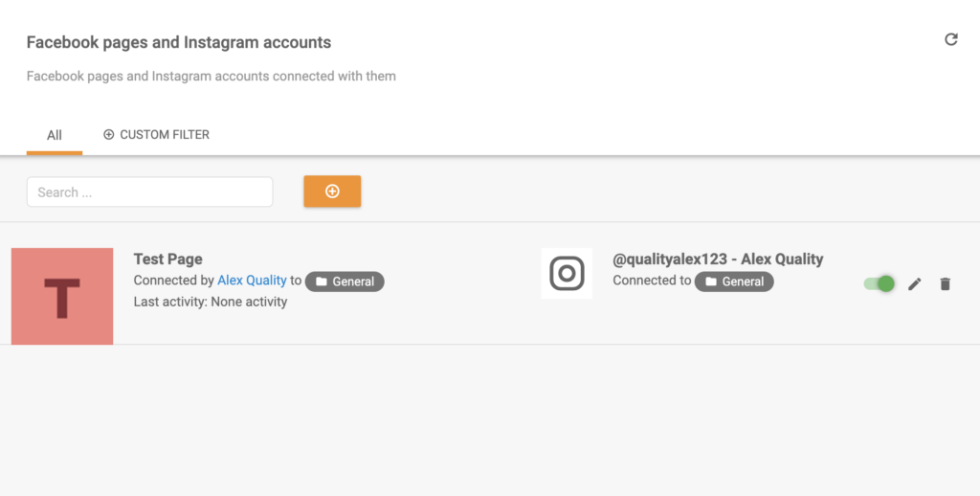The height and width of the screenshot is (496, 980).
Task: Click folder icon in Test Page's General badge
Action: (322, 282)
